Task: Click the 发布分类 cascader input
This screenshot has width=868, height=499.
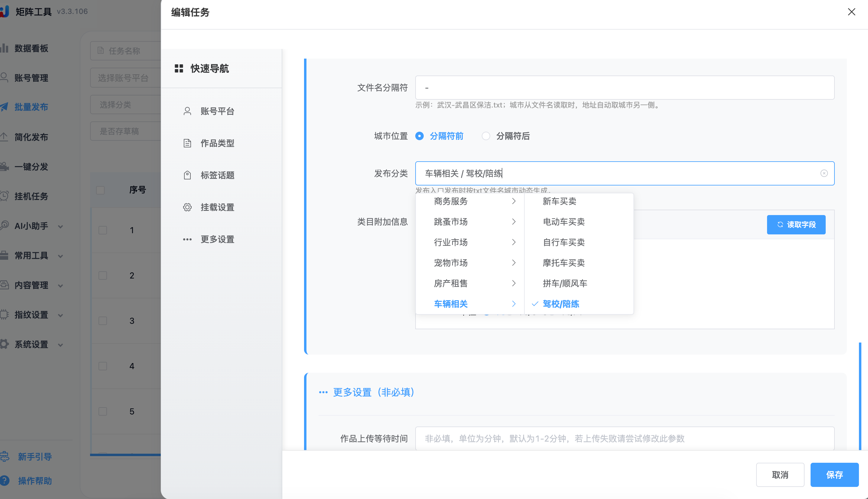Action: pyautogui.click(x=625, y=173)
